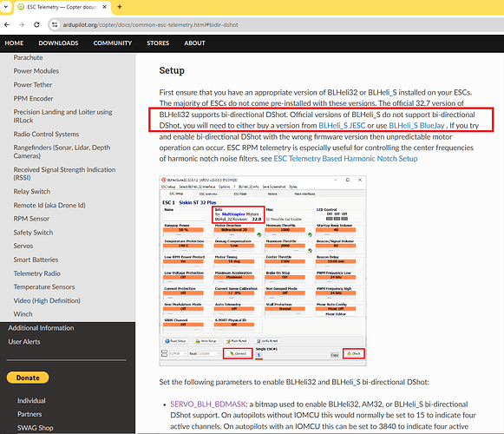Reload the page with refresh icon
The image size is (504, 434).
coord(36,24)
